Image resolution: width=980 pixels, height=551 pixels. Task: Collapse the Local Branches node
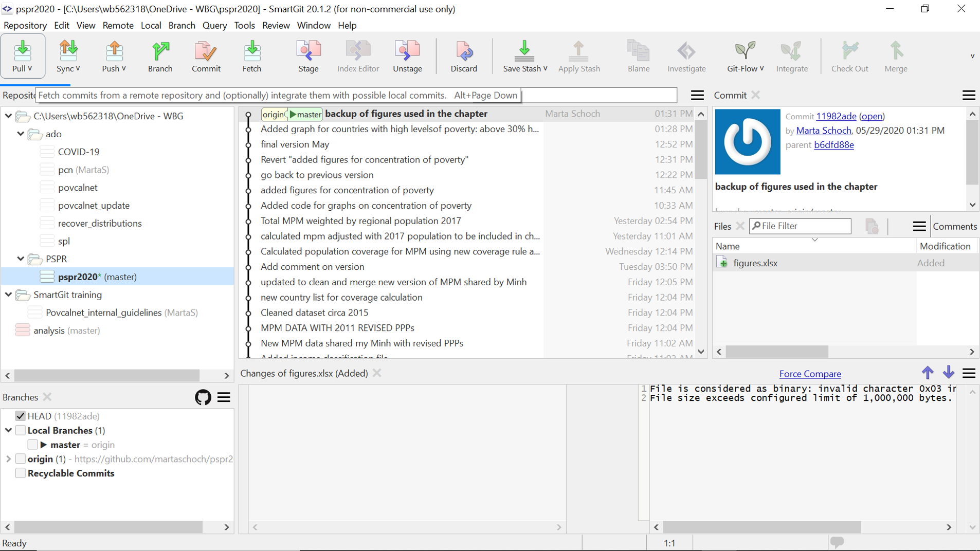coord(9,430)
